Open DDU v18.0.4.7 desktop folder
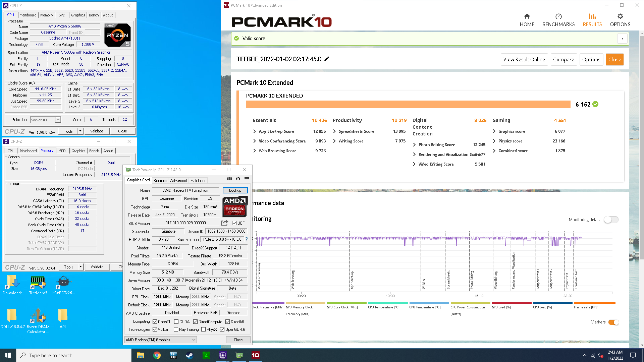 tap(12, 319)
